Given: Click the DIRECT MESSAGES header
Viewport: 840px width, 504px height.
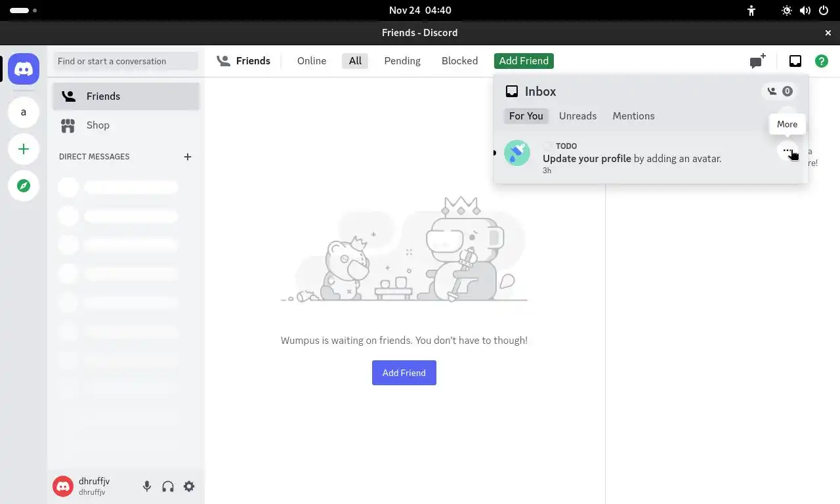Looking at the screenshot, I should [x=94, y=157].
